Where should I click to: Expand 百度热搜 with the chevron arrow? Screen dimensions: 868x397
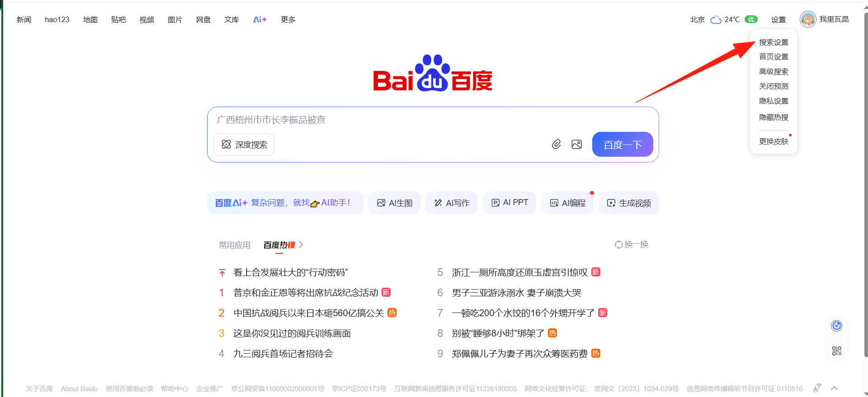tap(301, 244)
